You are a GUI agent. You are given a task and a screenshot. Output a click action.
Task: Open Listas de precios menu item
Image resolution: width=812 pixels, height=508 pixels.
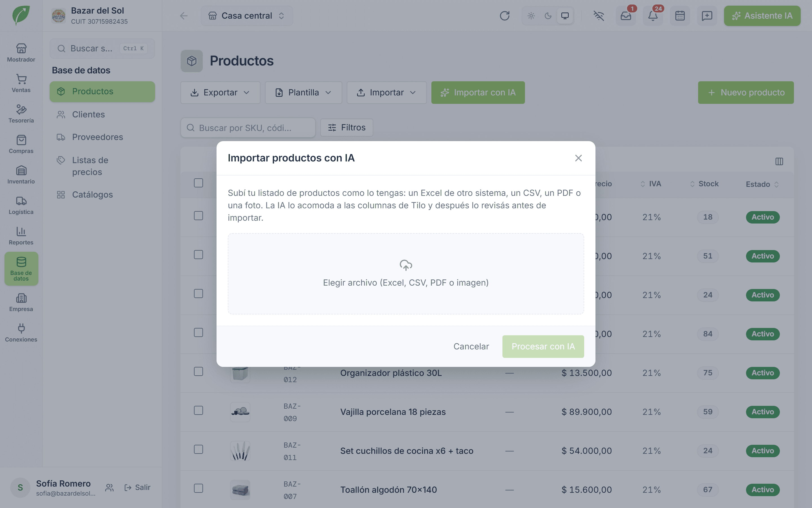[102, 166]
